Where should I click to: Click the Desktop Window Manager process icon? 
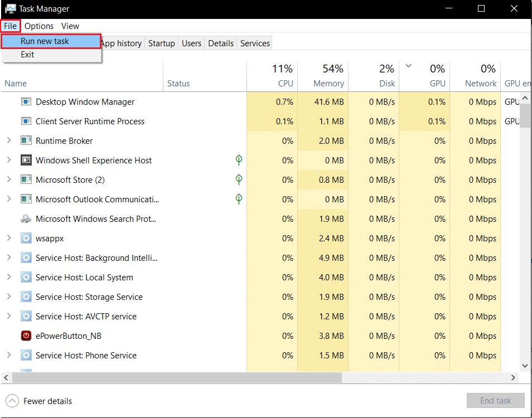coord(26,102)
